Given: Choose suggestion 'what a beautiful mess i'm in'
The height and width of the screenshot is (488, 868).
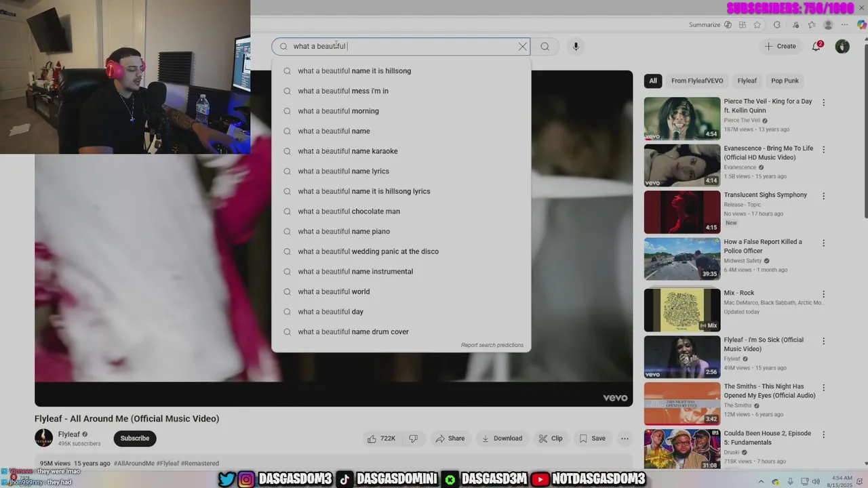Looking at the screenshot, I should tap(401, 91).
